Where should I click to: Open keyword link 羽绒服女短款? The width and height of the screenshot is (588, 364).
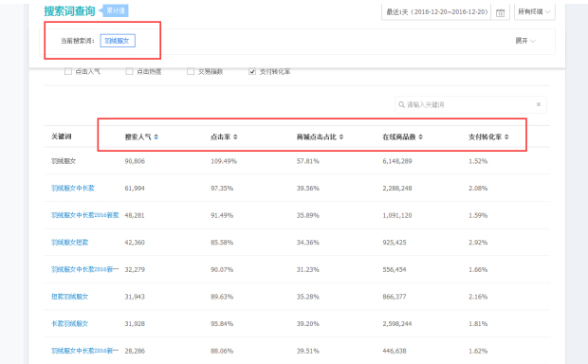tap(70, 242)
